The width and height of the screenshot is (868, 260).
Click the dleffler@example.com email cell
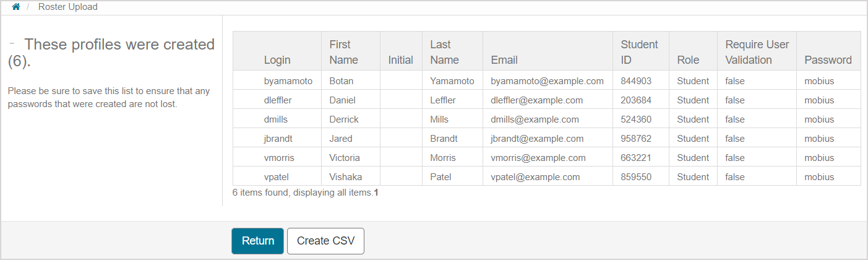click(x=537, y=100)
